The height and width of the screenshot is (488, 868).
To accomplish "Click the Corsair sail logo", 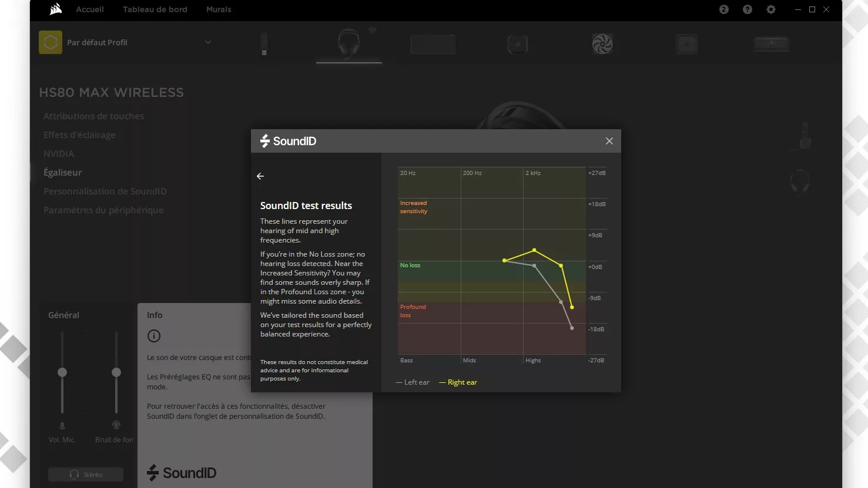I will click(x=56, y=9).
